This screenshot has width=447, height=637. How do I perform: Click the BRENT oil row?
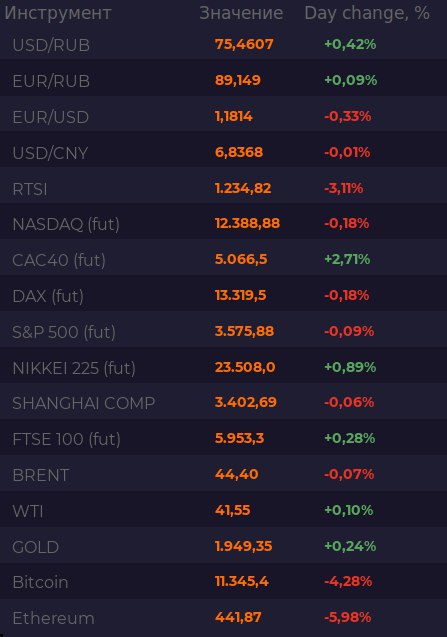point(224,474)
